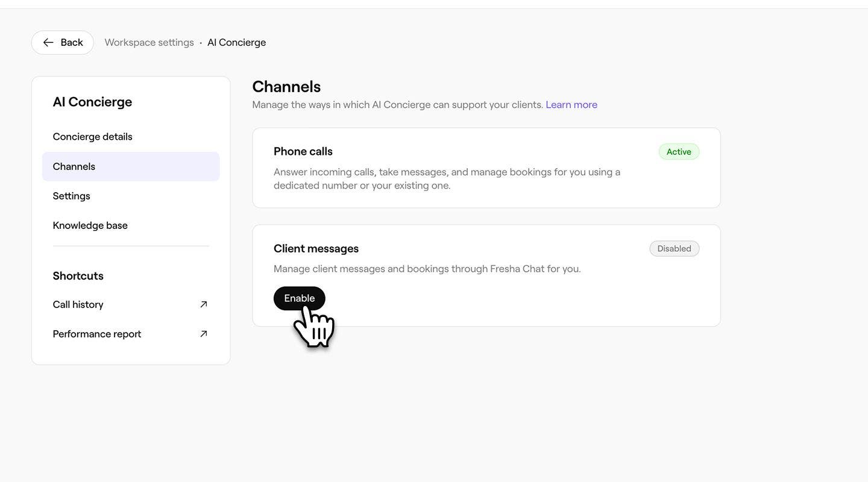The image size is (868, 482).
Task: Enable the Client messages channel
Action: pyautogui.click(x=300, y=299)
